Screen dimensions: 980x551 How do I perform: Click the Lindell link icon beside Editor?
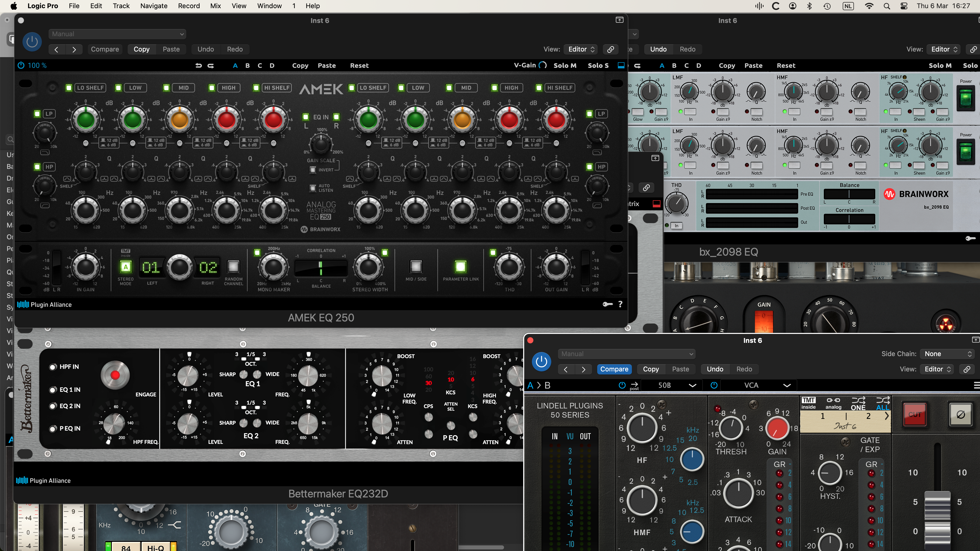(967, 369)
